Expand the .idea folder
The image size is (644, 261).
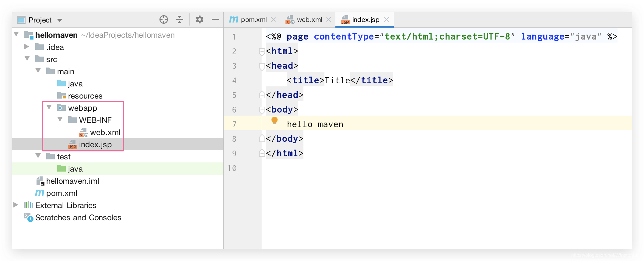tap(27, 47)
